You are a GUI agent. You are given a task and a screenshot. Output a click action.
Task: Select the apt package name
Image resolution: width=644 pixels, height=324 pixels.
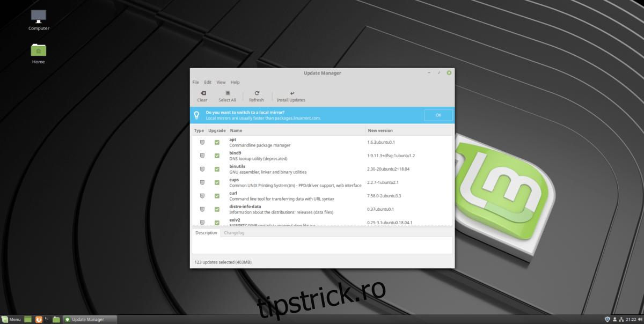[x=233, y=139]
